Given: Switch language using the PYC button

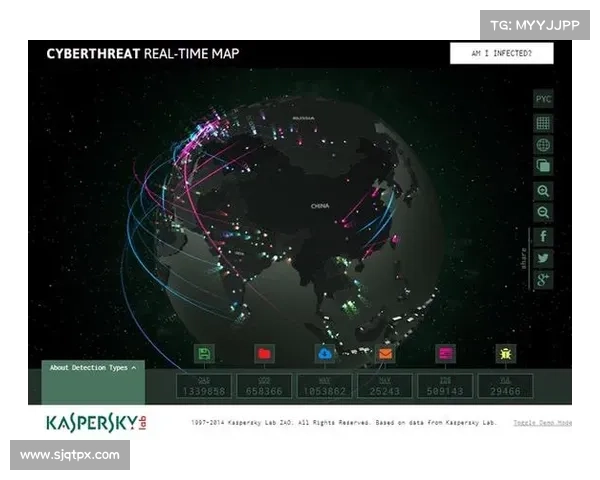Looking at the screenshot, I should [x=543, y=99].
